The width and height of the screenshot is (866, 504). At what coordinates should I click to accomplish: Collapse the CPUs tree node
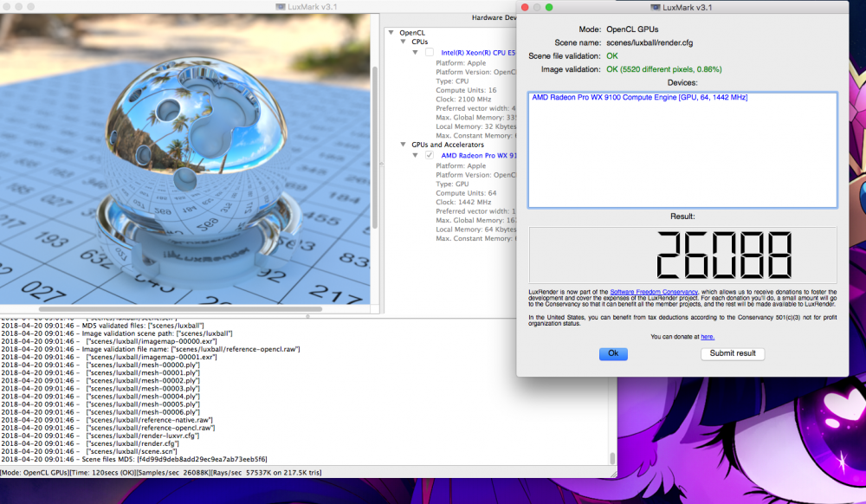point(404,42)
